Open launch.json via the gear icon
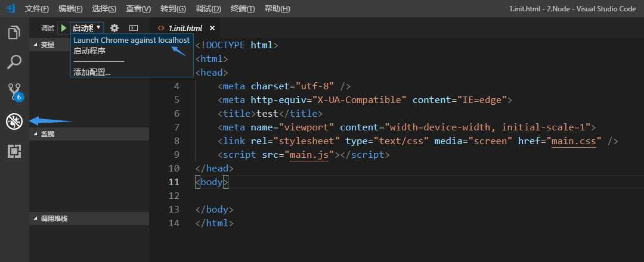 114,28
